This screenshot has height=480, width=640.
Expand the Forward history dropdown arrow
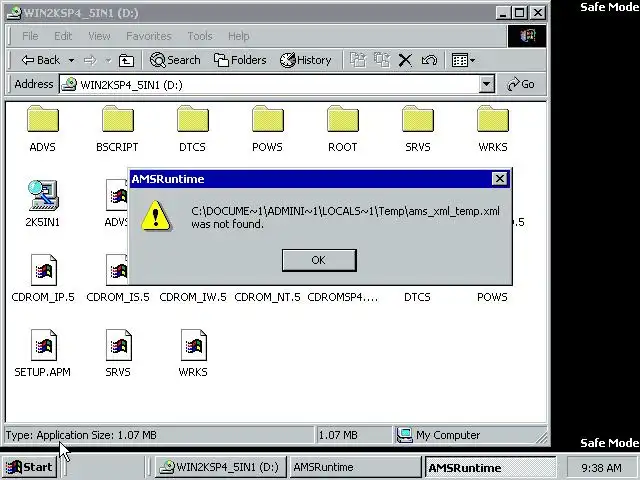(108, 60)
